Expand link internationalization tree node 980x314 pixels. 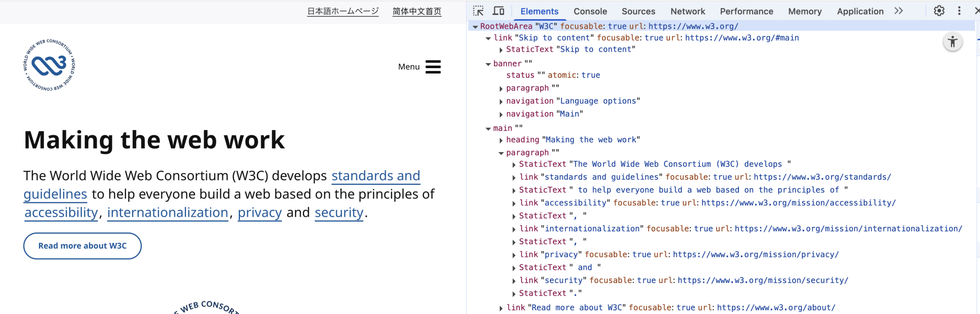(514, 229)
